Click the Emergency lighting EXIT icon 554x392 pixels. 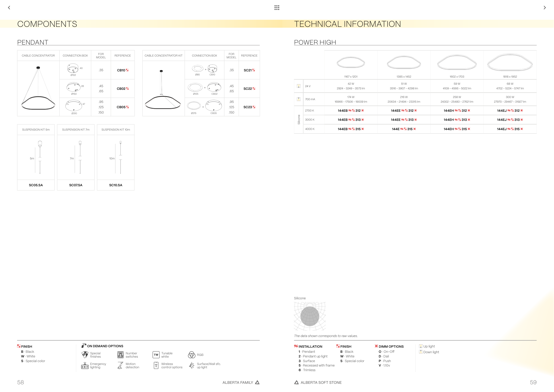click(85, 366)
